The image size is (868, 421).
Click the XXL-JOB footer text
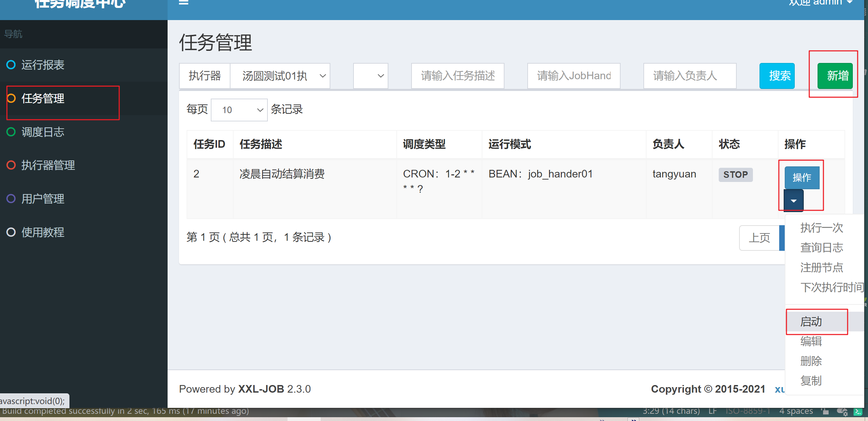(x=261, y=389)
